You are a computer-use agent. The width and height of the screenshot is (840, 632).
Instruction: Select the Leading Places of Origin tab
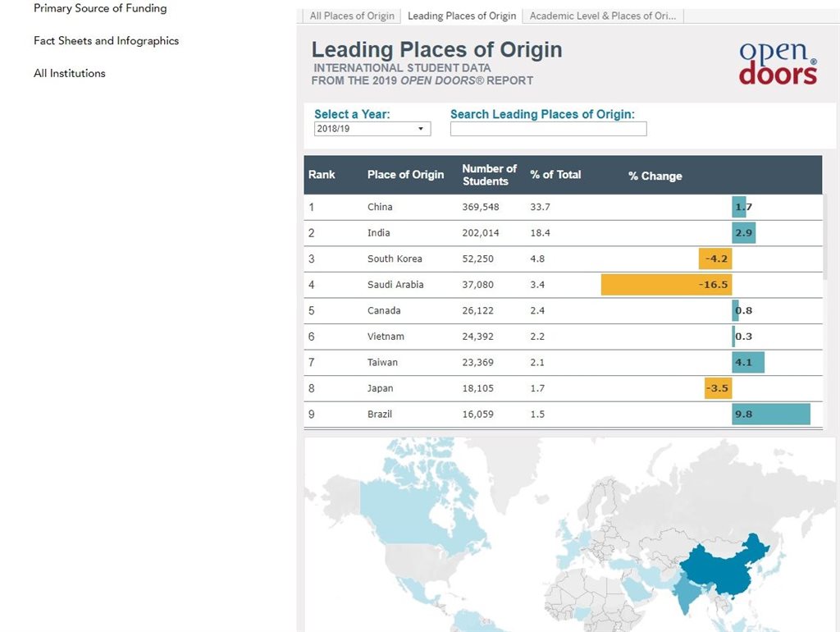point(462,16)
